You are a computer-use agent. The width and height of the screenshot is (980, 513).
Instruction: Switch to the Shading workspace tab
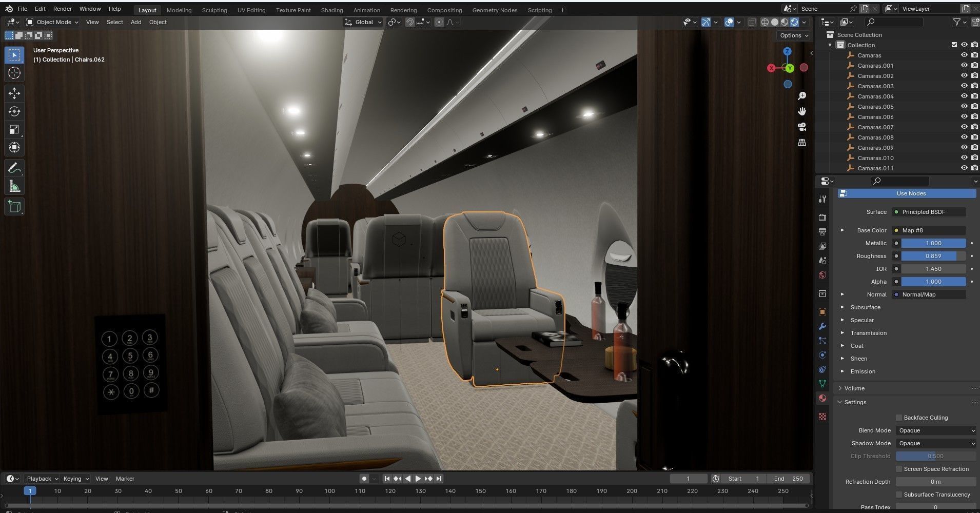coord(332,10)
